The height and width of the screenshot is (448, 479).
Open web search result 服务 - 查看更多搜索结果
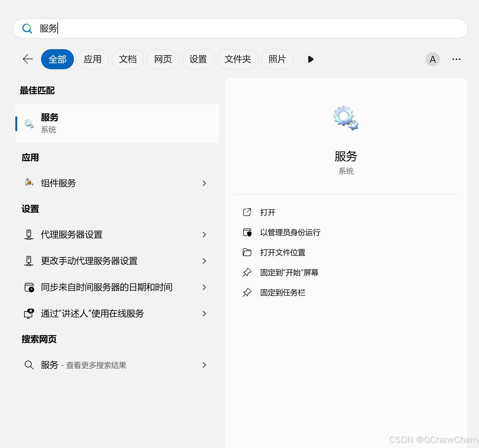pyautogui.click(x=117, y=365)
